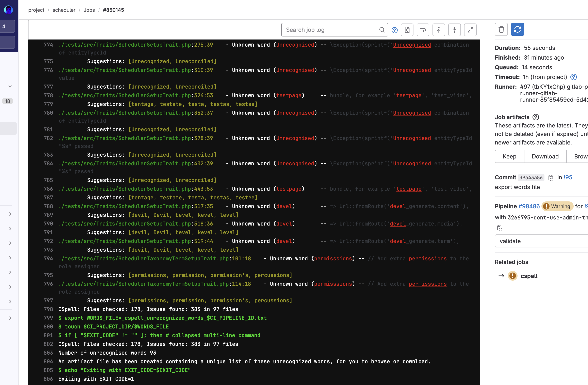Open the scheduler breadcrumb entry
This screenshot has height=385, width=588.
[x=64, y=10]
